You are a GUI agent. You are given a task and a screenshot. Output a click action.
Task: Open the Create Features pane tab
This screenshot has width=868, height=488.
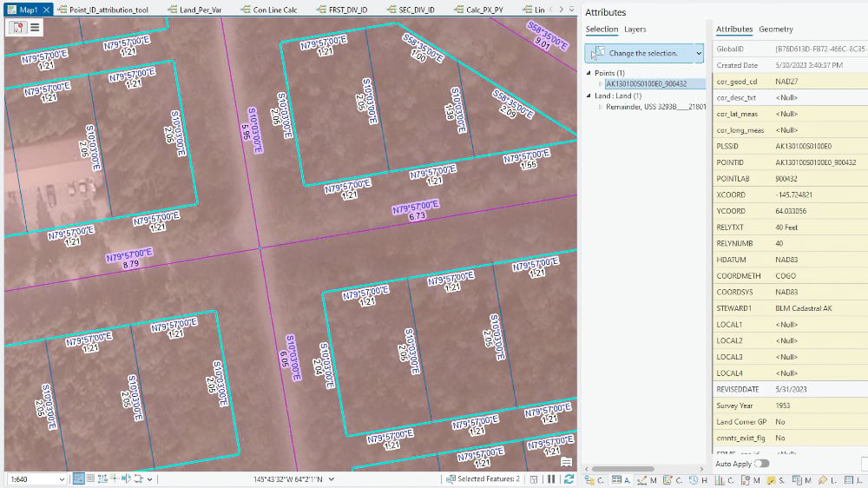pos(673,480)
